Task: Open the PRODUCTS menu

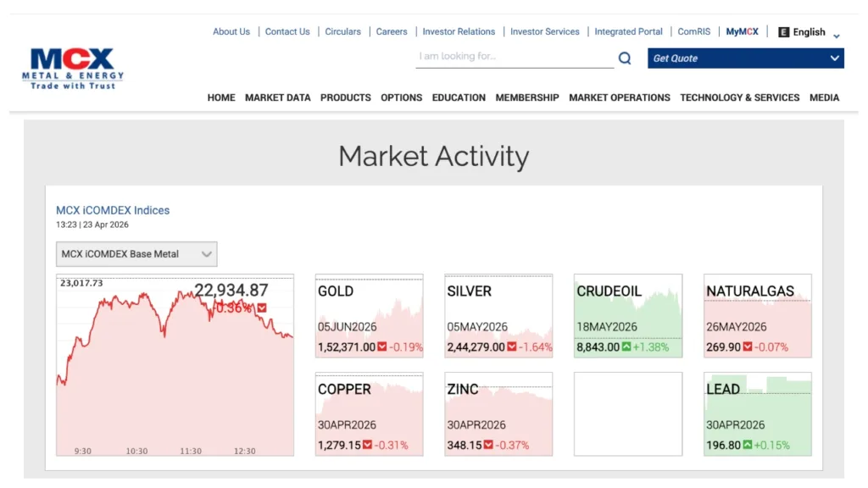Action: [346, 98]
